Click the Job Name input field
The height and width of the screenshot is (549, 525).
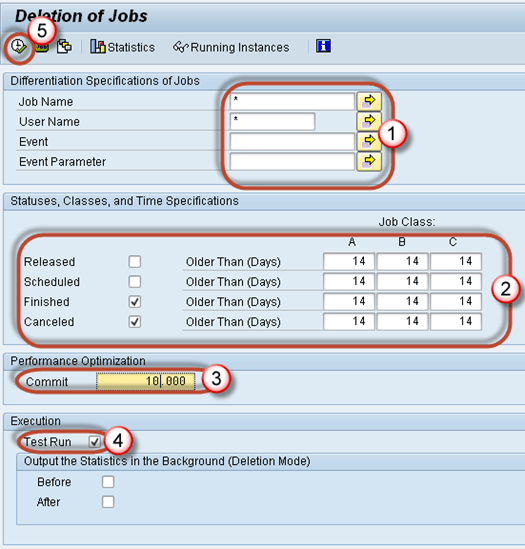[292, 102]
